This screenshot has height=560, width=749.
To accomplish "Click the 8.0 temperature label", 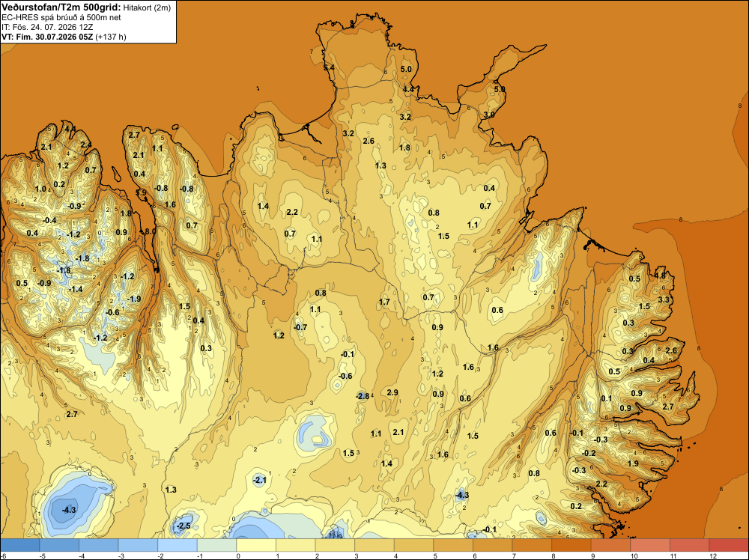I will point(150,231).
